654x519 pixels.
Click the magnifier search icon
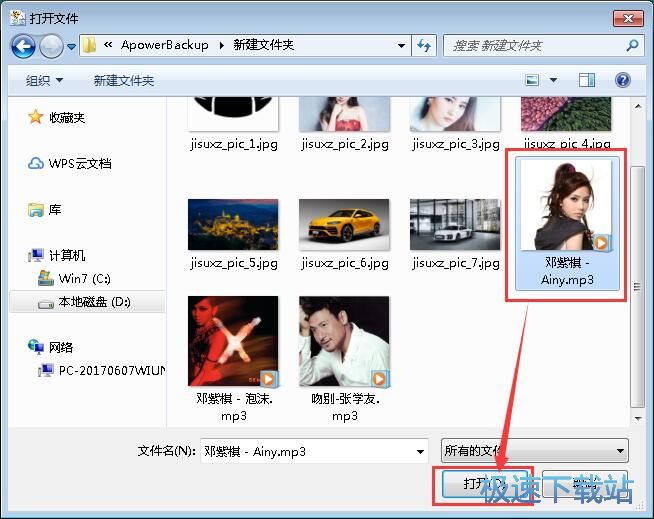tap(632, 45)
